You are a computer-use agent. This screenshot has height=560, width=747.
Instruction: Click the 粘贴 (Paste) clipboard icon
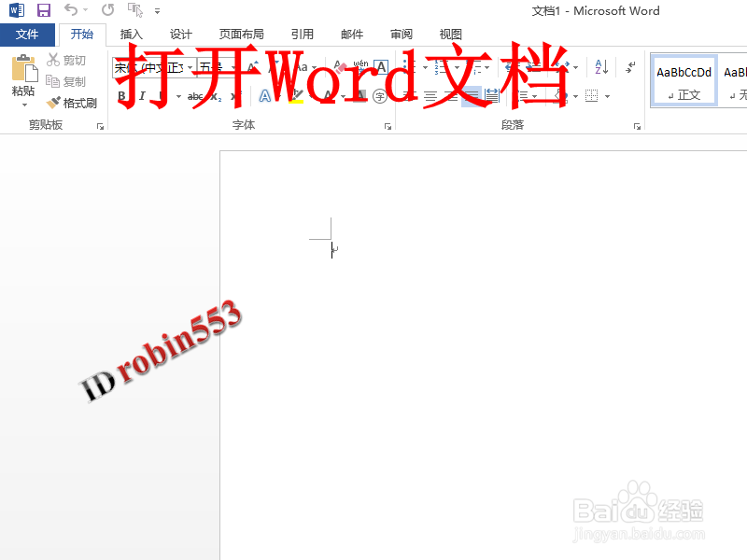(x=24, y=68)
